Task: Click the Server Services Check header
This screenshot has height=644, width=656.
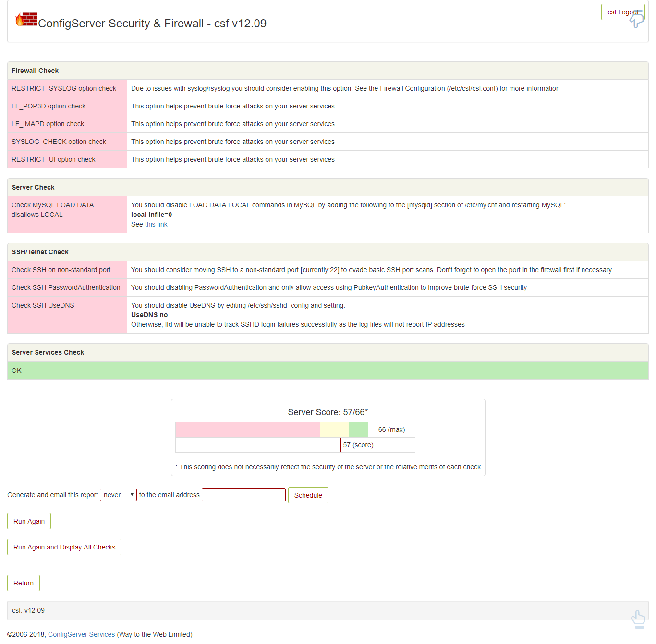Action: (x=328, y=352)
